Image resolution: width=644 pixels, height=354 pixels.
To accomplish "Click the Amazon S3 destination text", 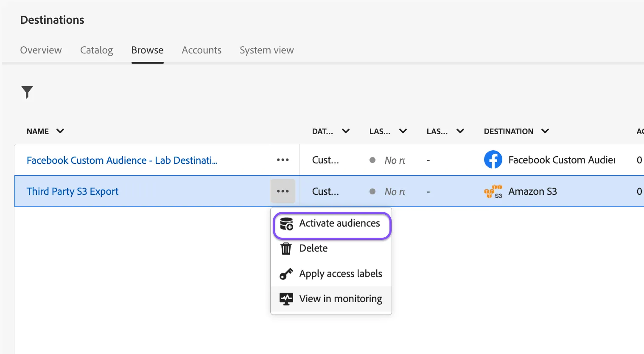I will point(533,191).
